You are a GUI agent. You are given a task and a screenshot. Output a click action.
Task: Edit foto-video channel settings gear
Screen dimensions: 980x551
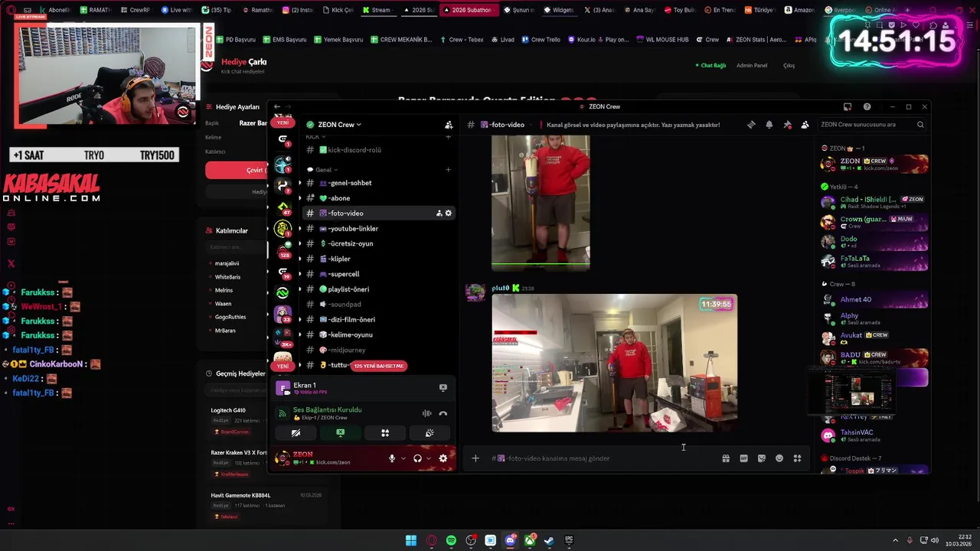click(x=449, y=214)
